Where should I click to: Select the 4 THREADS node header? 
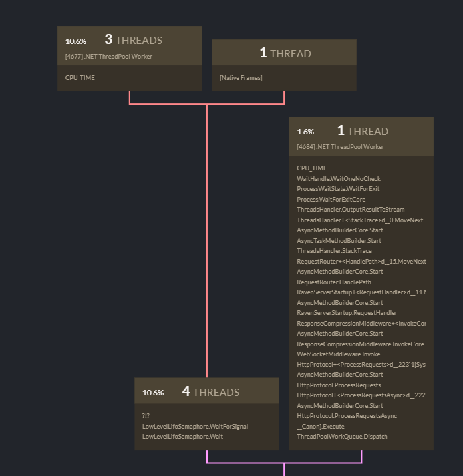coord(207,391)
